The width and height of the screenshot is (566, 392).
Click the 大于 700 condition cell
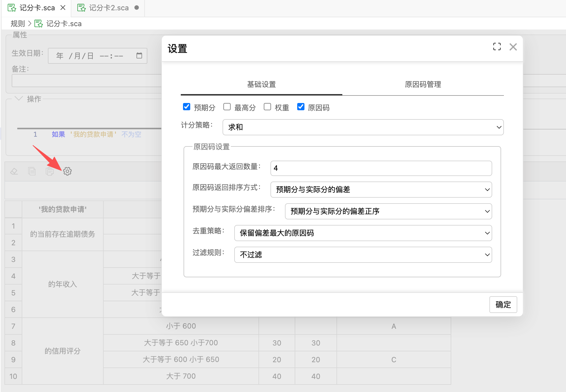pyautogui.click(x=181, y=376)
